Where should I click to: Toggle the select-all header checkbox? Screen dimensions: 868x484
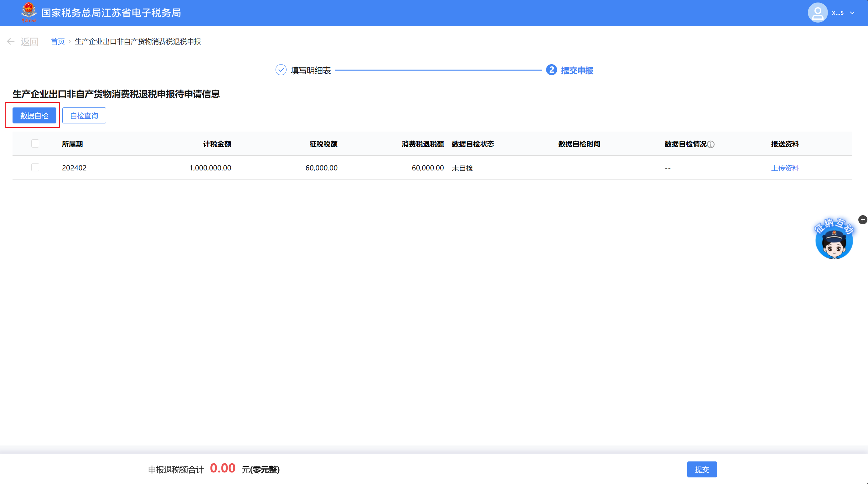point(35,143)
